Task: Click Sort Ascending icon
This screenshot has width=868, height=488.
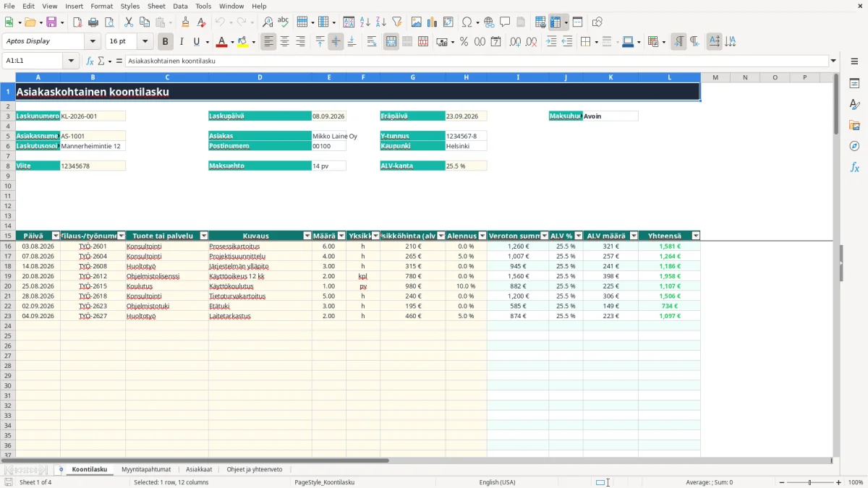Action: (x=365, y=22)
